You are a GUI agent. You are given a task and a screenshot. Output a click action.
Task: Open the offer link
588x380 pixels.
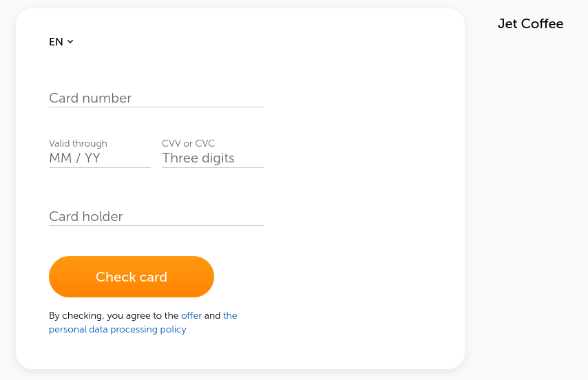tap(191, 316)
